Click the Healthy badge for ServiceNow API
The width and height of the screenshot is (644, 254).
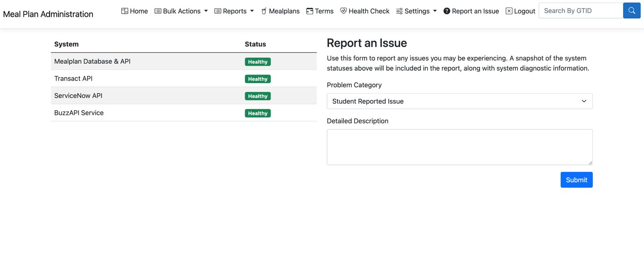(258, 96)
